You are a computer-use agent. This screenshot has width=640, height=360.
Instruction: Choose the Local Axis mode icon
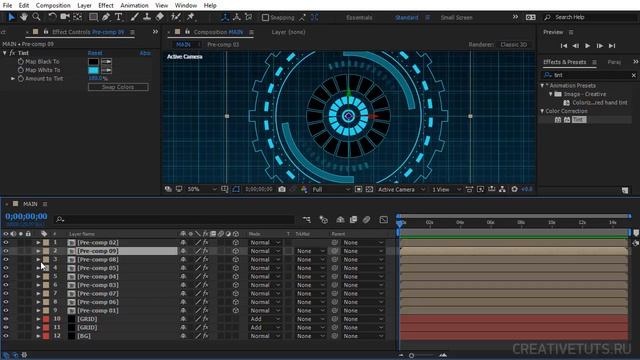point(225,17)
